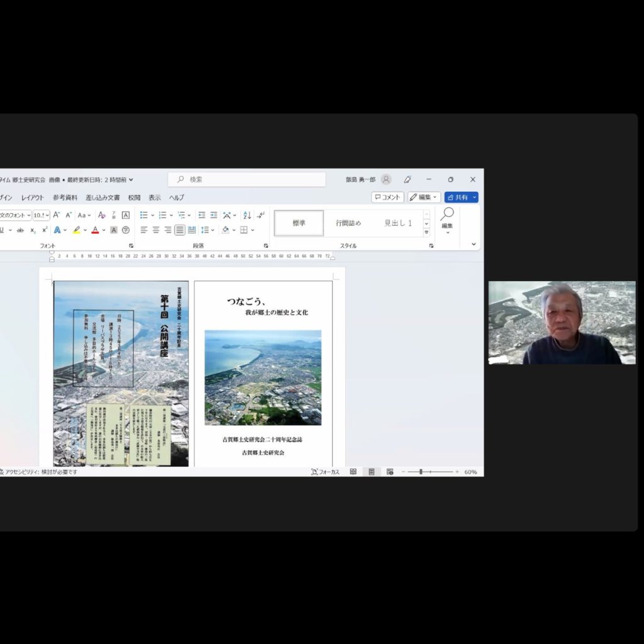Click the sort (A-Z) icon

point(247,215)
